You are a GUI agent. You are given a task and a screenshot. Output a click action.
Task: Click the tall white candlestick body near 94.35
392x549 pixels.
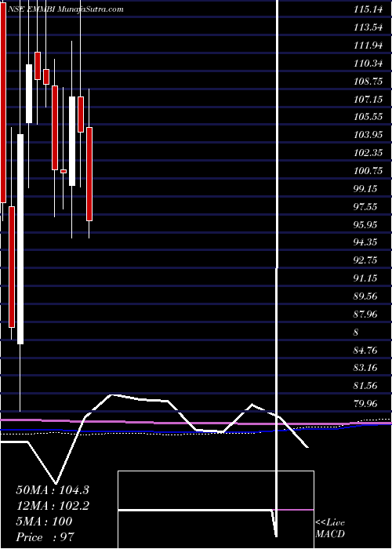(x=20, y=239)
